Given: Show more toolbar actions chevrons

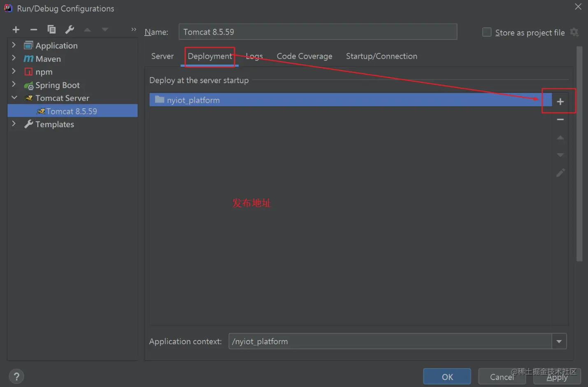Looking at the screenshot, I should coord(133,30).
